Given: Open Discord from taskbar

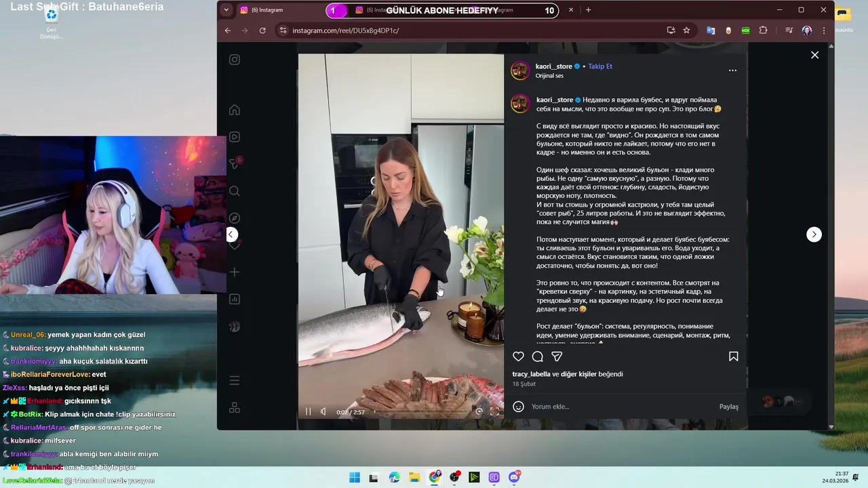Looking at the screenshot, I should point(515,477).
